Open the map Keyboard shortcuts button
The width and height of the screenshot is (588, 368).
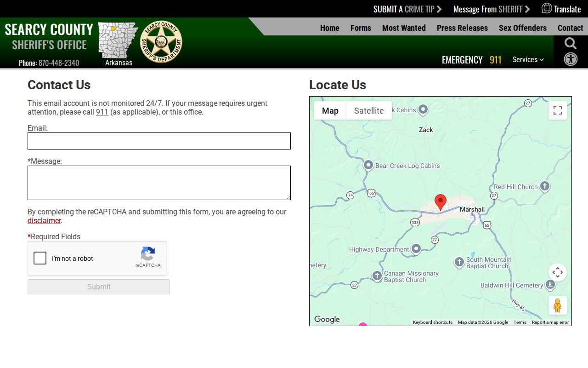click(x=433, y=322)
